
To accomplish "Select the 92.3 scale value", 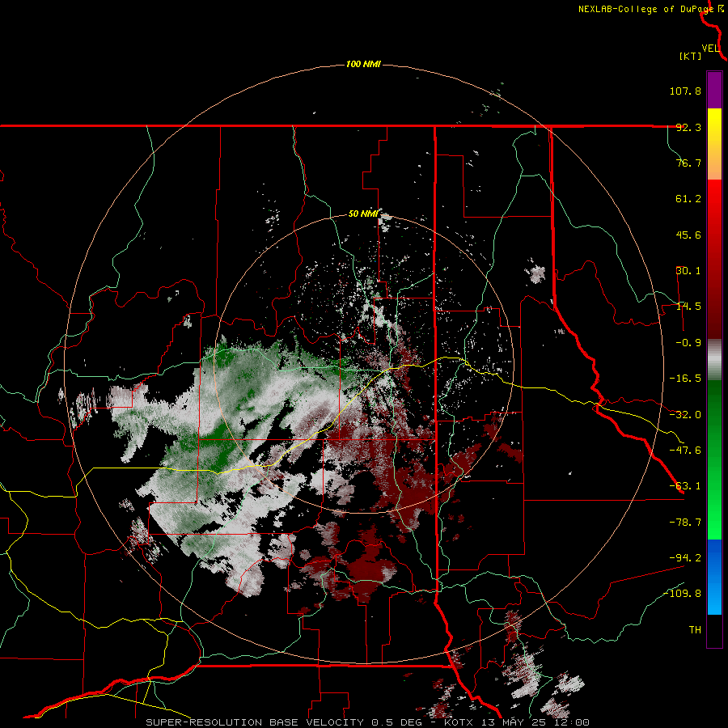I will coord(688,127).
